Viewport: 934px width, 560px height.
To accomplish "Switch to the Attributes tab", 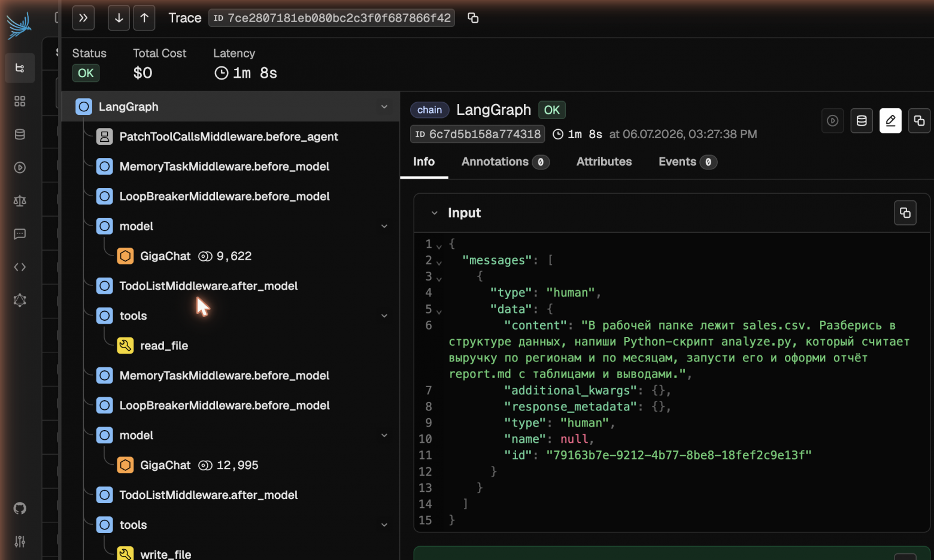I will 604,162.
